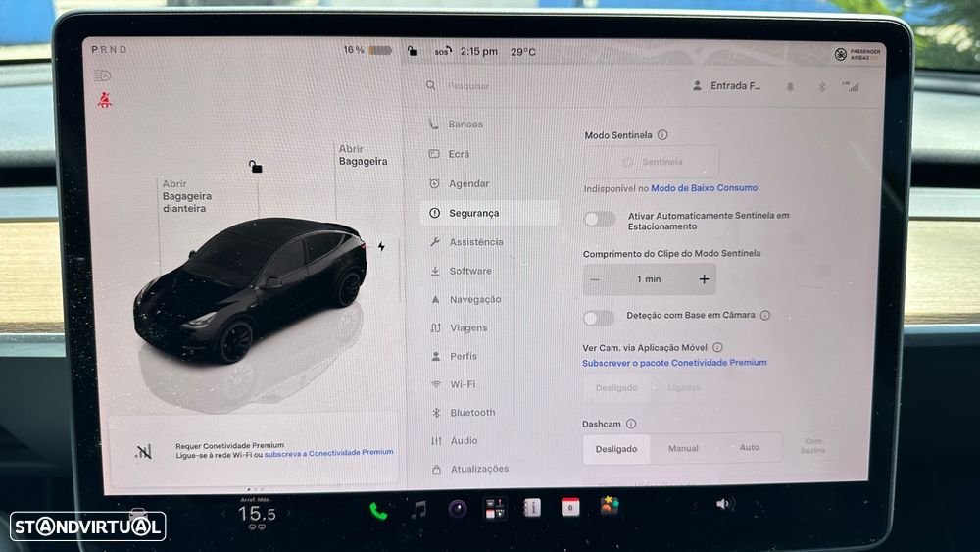The image size is (980, 552).
Task: Tap the lock icon in the status bar
Action: pos(412,51)
